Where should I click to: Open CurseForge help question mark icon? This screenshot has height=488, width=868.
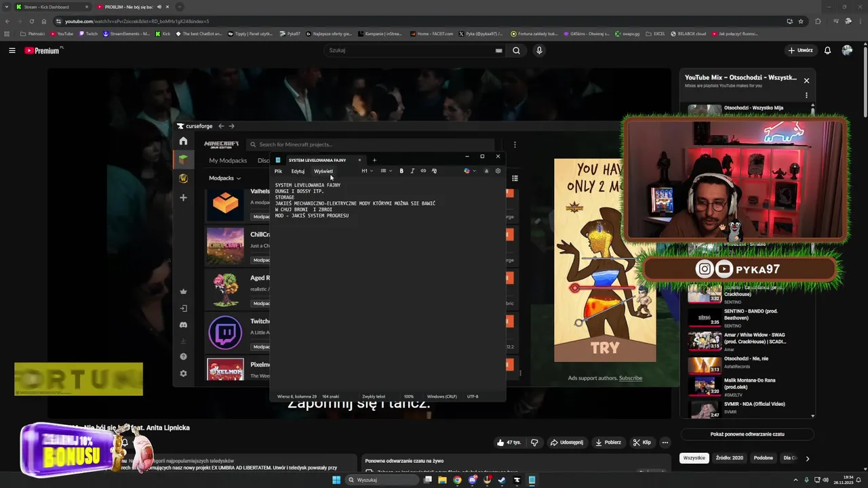click(x=183, y=357)
